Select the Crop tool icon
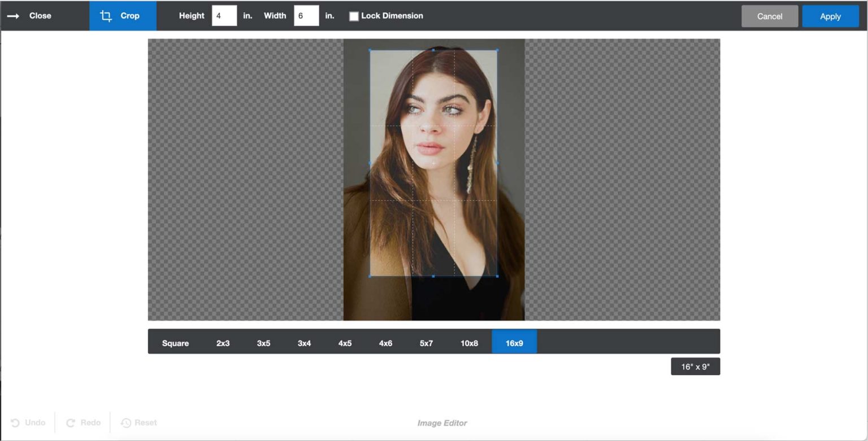This screenshot has width=868, height=441. coord(105,16)
